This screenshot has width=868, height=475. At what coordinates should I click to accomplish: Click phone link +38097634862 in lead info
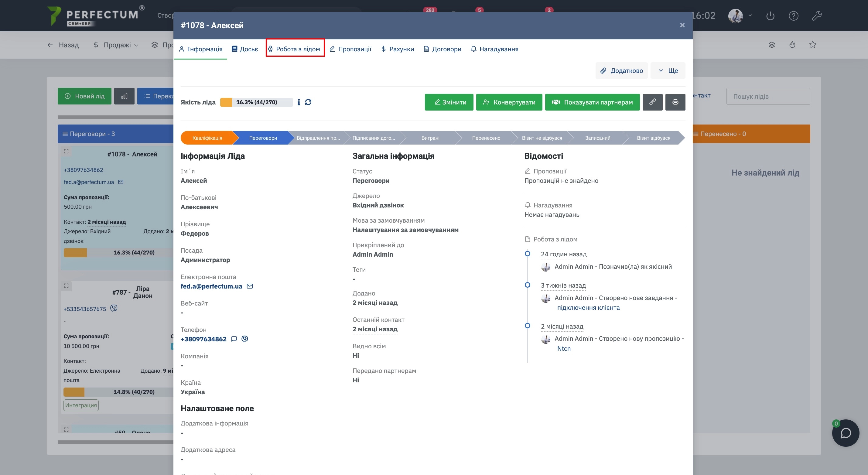click(203, 339)
